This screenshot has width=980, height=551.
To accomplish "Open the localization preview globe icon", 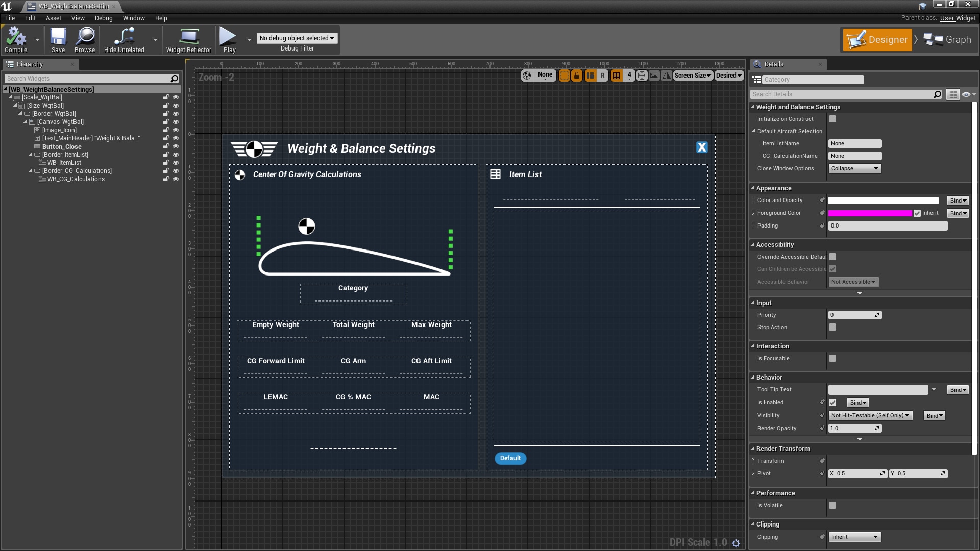I will (527, 75).
